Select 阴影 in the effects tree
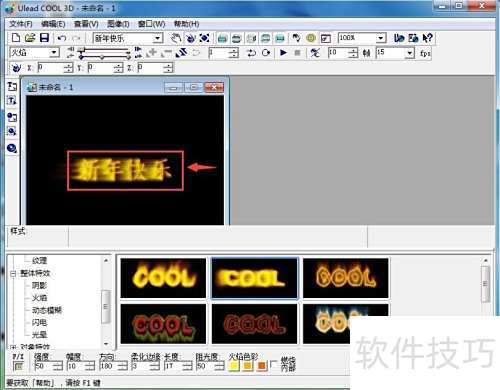Image resolution: width=500 pixels, height=390 pixels. coord(39,286)
